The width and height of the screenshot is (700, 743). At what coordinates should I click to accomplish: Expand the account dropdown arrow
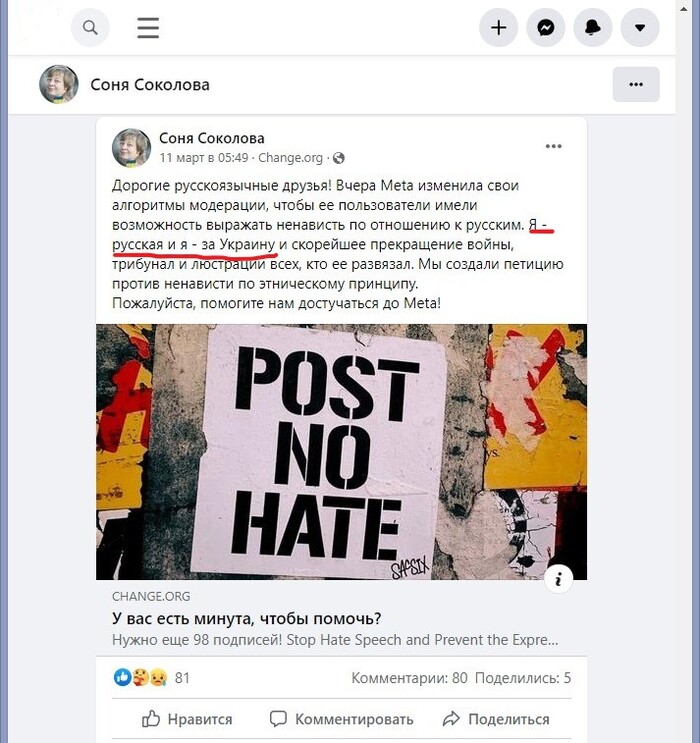point(640,27)
